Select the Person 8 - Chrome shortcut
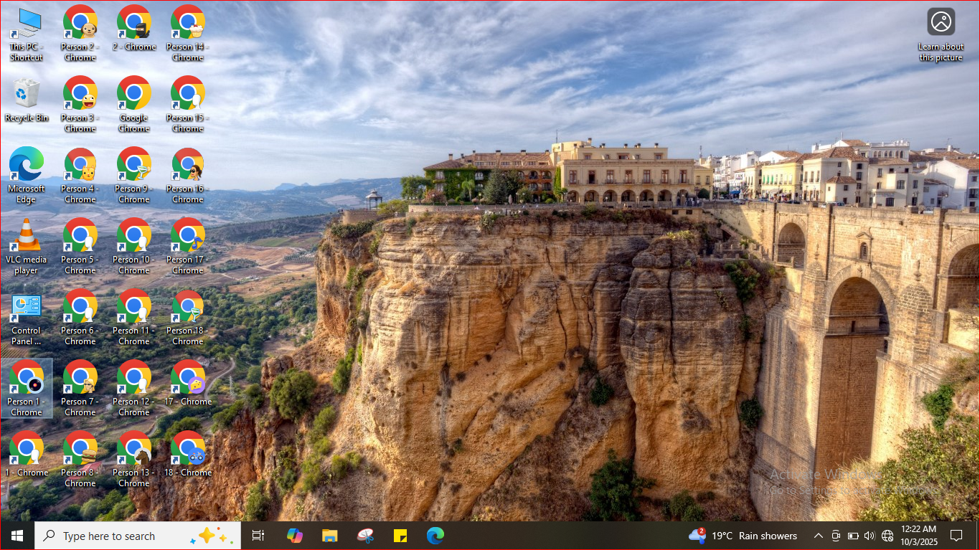This screenshot has width=980, height=550. point(80,460)
